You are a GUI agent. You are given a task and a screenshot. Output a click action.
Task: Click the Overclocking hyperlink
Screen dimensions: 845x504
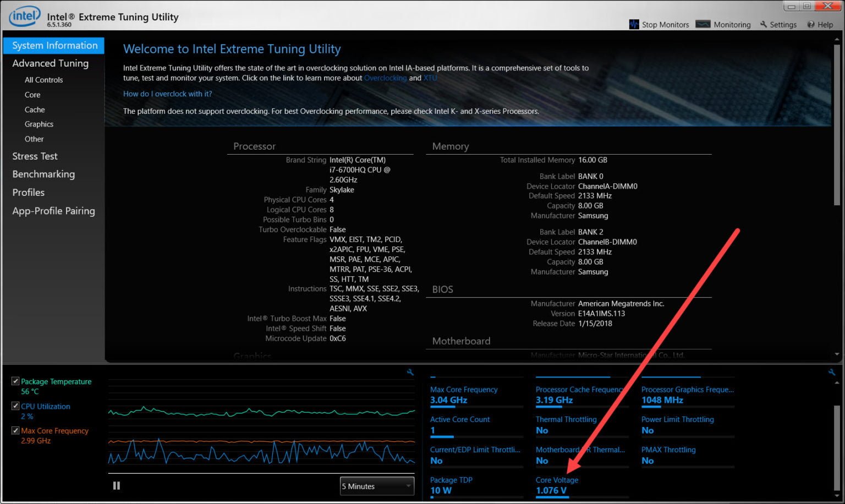pos(385,78)
